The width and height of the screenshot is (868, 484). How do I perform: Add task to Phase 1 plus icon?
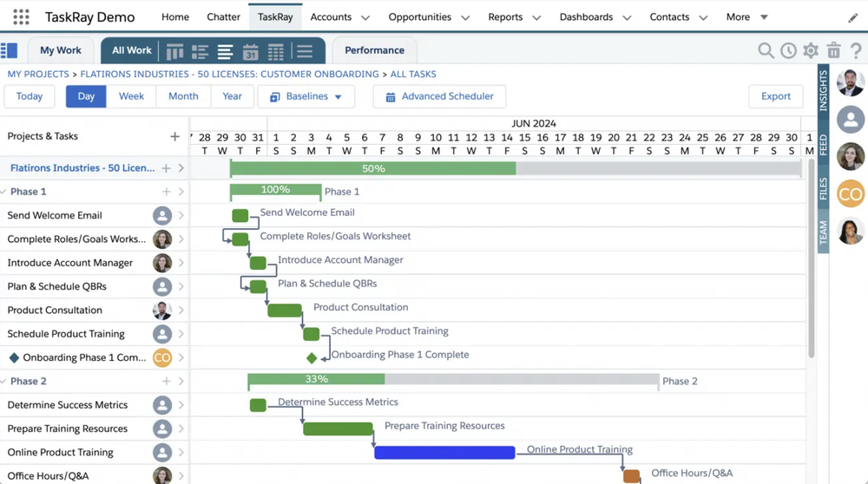166,192
